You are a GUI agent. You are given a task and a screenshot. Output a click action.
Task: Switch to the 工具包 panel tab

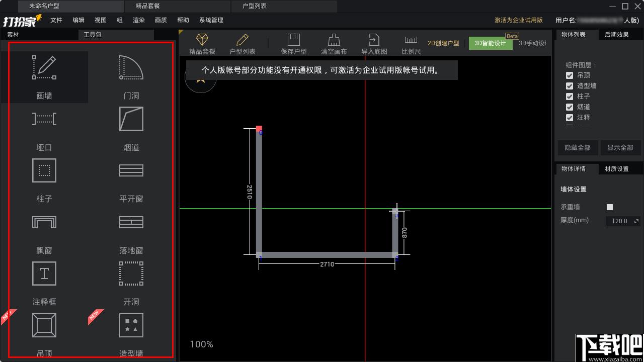[x=116, y=35]
